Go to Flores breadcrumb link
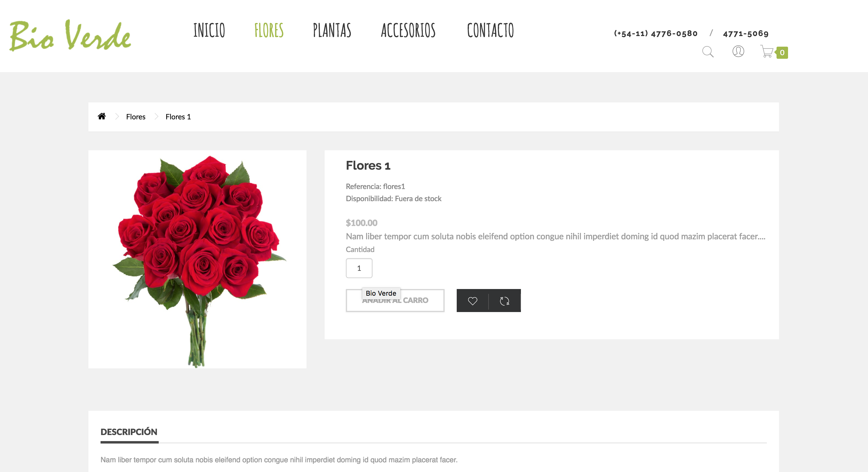Viewport: 868px width, 472px height. point(136,117)
